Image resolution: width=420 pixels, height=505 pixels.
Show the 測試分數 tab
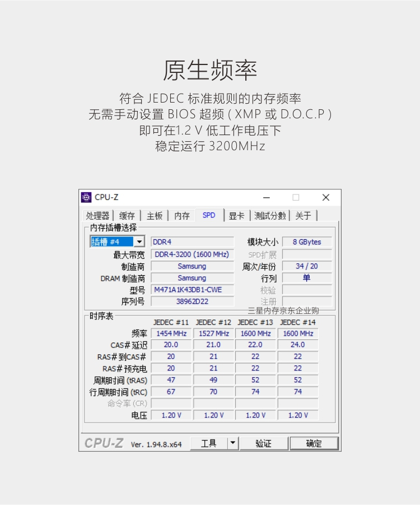[x=270, y=215]
